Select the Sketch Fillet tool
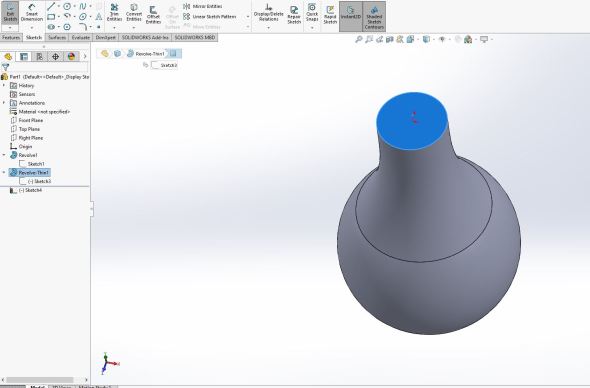 (83, 27)
